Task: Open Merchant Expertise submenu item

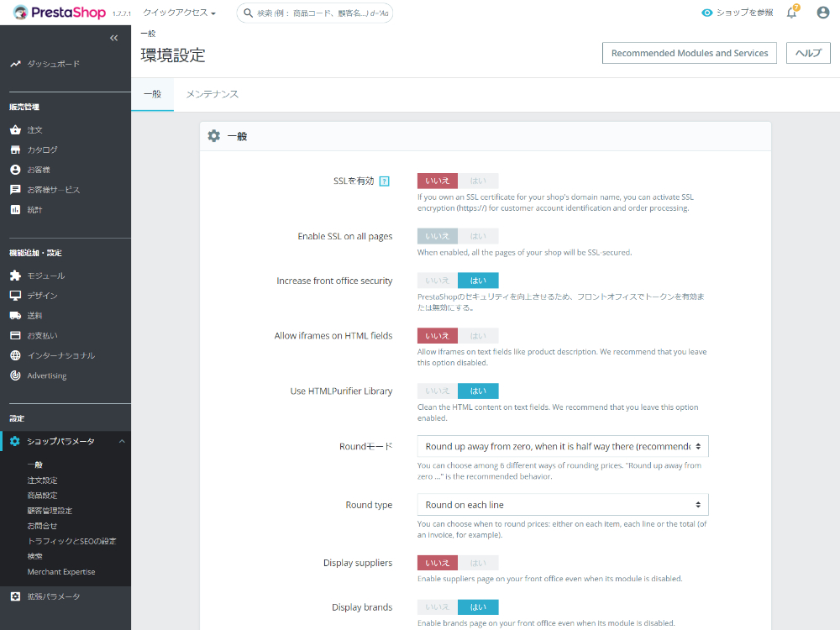Action: (x=61, y=571)
